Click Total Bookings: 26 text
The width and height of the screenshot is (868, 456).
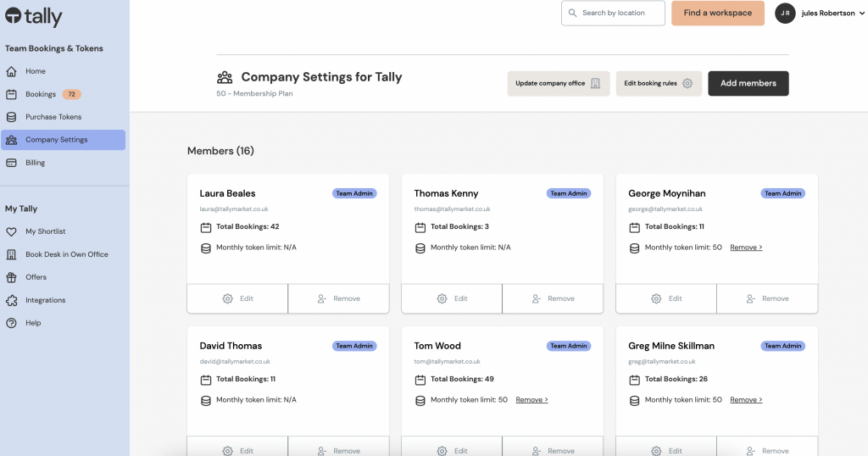676,379
